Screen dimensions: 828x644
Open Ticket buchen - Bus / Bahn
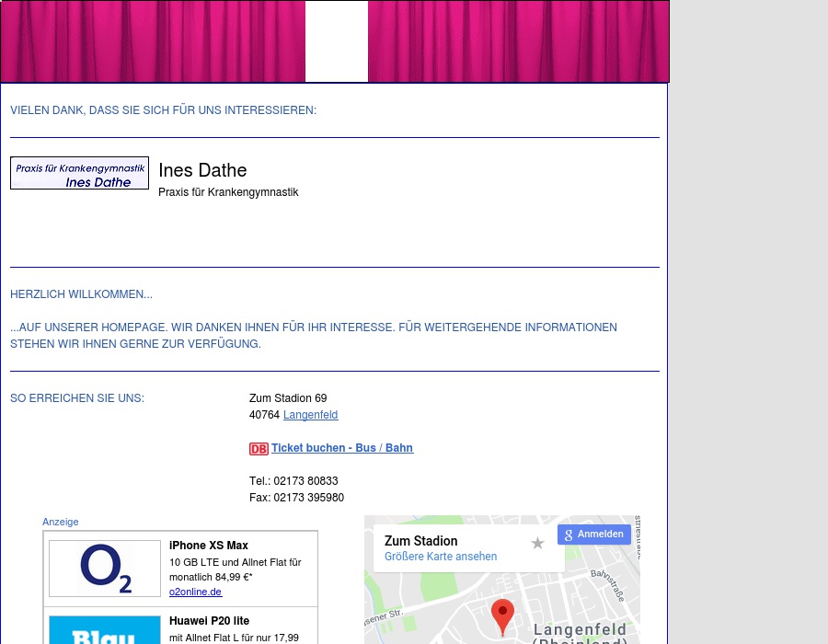click(x=341, y=448)
